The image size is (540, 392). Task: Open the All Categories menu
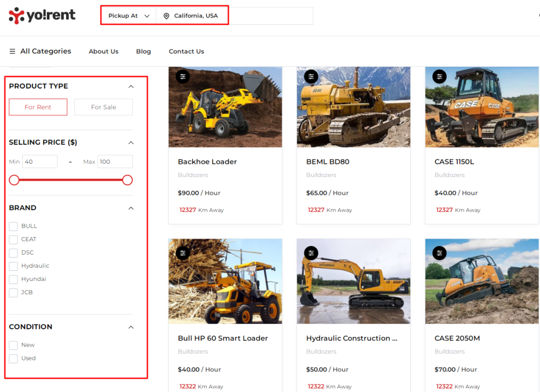[x=40, y=51]
